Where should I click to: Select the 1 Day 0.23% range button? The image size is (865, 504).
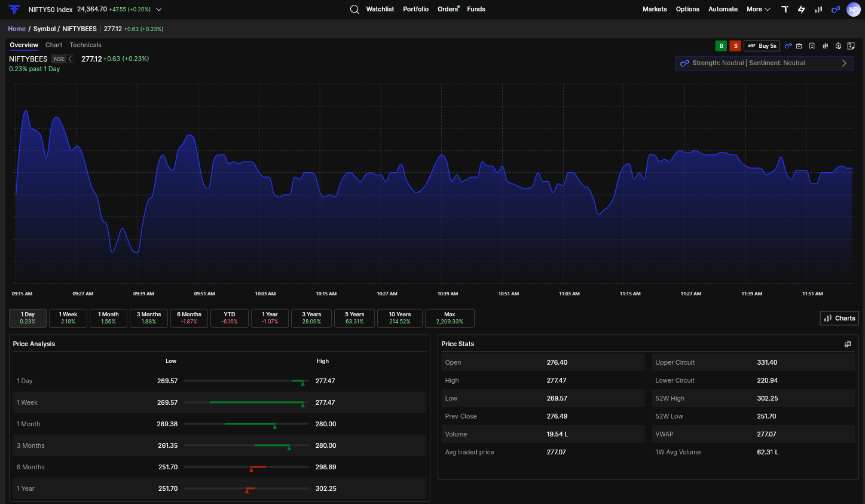[x=28, y=318]
